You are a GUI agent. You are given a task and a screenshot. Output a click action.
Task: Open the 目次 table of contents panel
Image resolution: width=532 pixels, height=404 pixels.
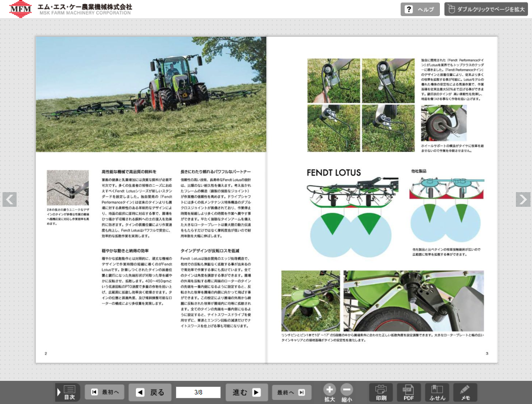point(68,392)
